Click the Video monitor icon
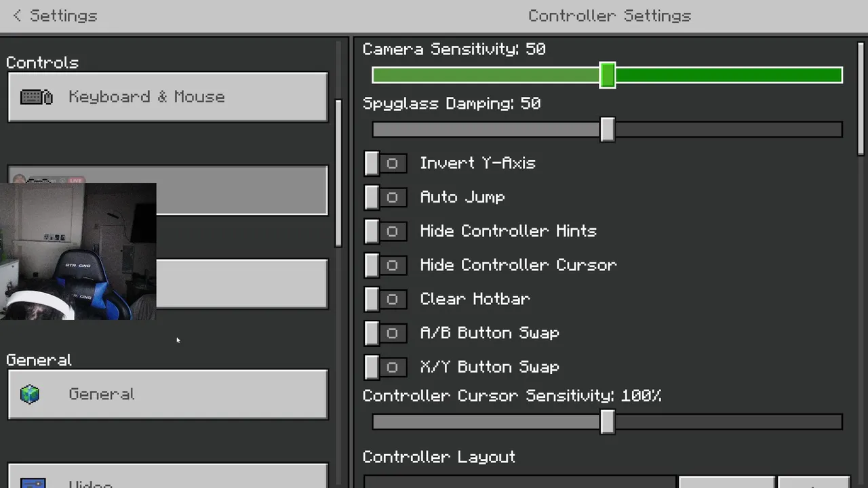868x488 pixels. [x=33, y=483]
